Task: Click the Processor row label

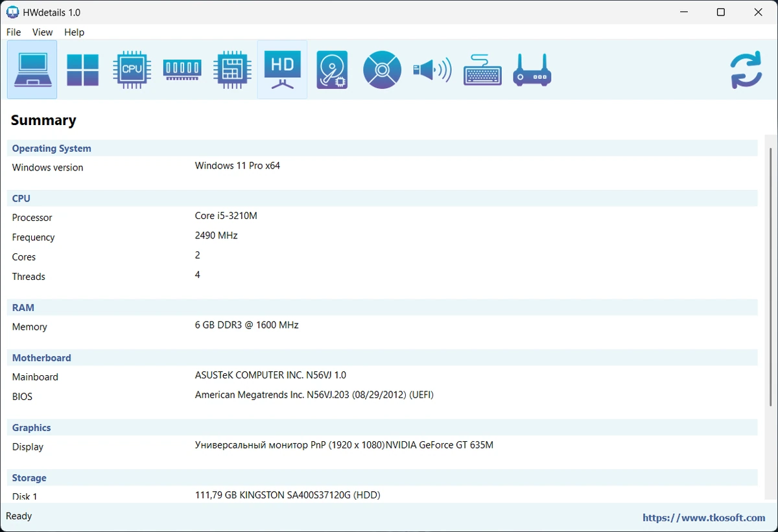Action: coord(32,218)
